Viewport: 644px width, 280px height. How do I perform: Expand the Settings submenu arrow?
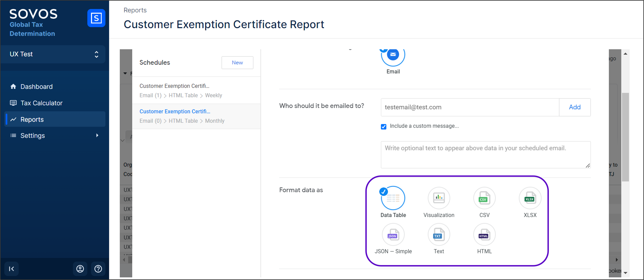[x=97, y=136]
